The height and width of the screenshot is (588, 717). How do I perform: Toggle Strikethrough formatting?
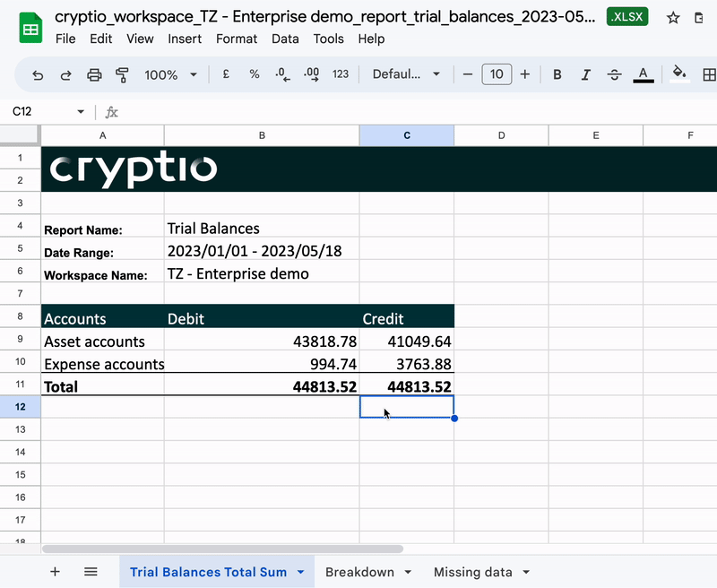click(614, 74)
